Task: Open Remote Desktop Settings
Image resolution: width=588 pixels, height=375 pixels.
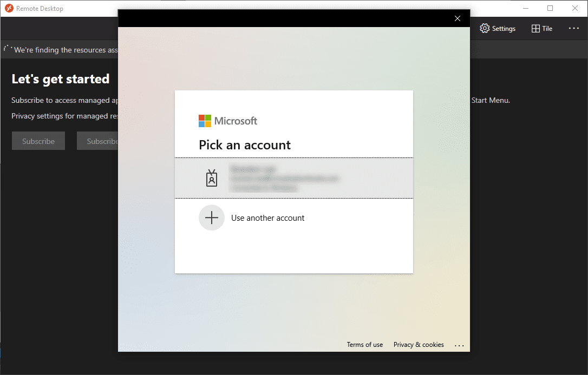Action: [x=498, y=29]
